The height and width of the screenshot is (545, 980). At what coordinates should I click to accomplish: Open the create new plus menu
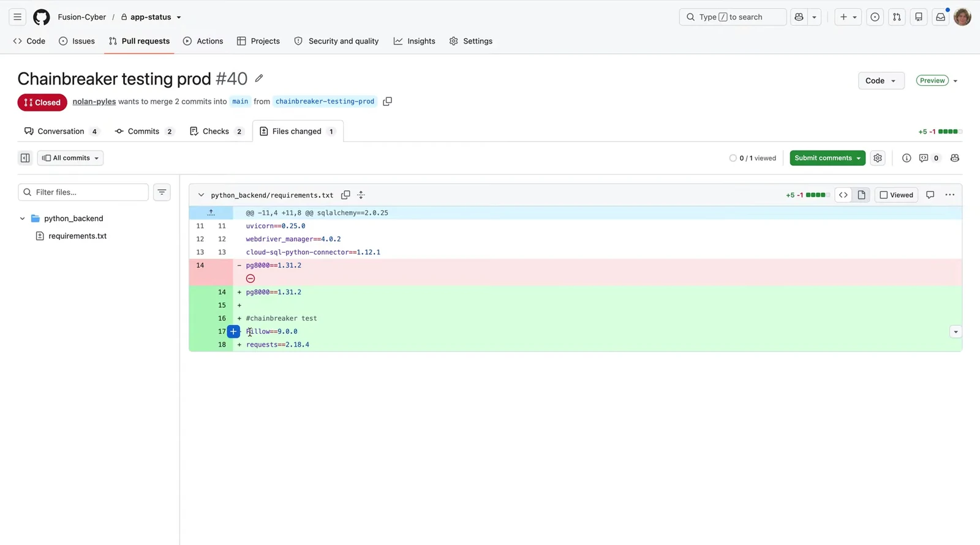(x=848, y=17)
